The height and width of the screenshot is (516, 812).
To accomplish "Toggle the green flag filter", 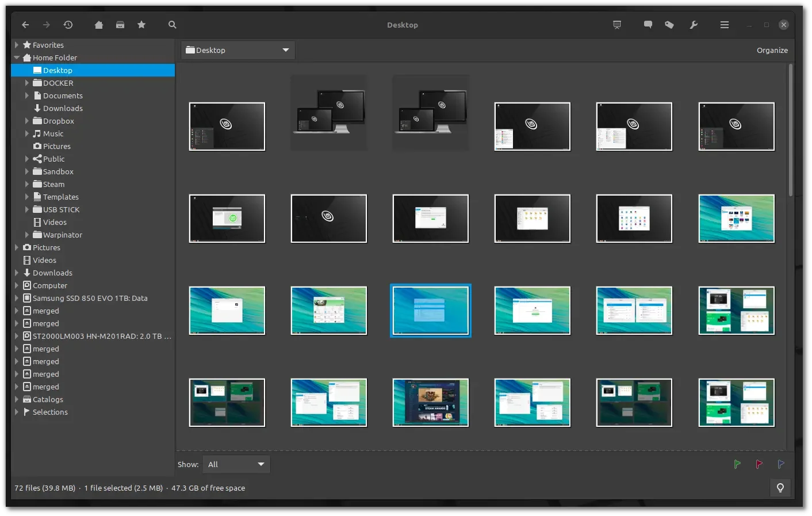I will (x=737, y=464).
